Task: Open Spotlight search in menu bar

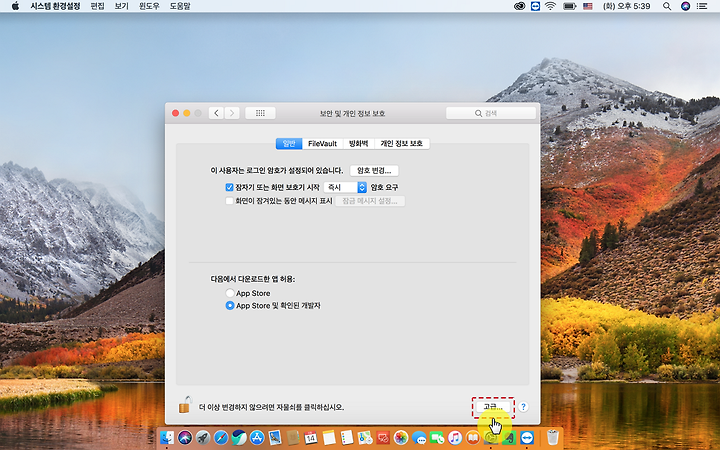Action: pyautogui.click(x=667, y=6)
